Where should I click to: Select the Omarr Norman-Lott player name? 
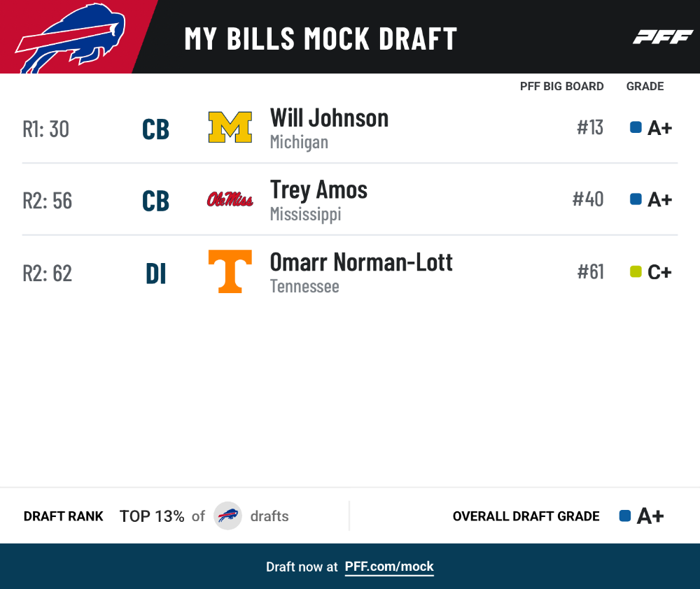[361, 262]
